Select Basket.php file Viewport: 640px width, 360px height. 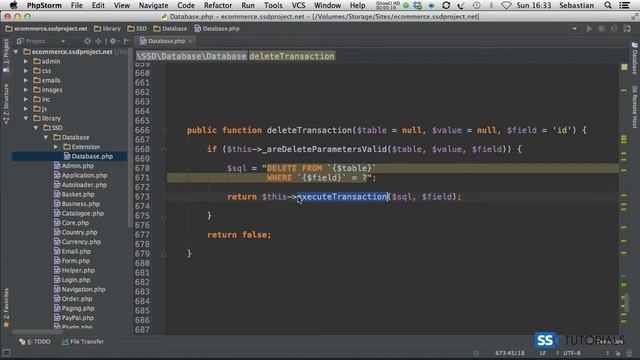point(74,194)
